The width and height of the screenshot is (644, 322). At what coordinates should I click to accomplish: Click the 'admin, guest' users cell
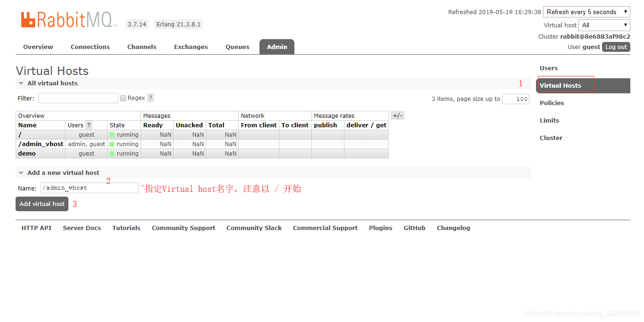click(x=86, y=144)
